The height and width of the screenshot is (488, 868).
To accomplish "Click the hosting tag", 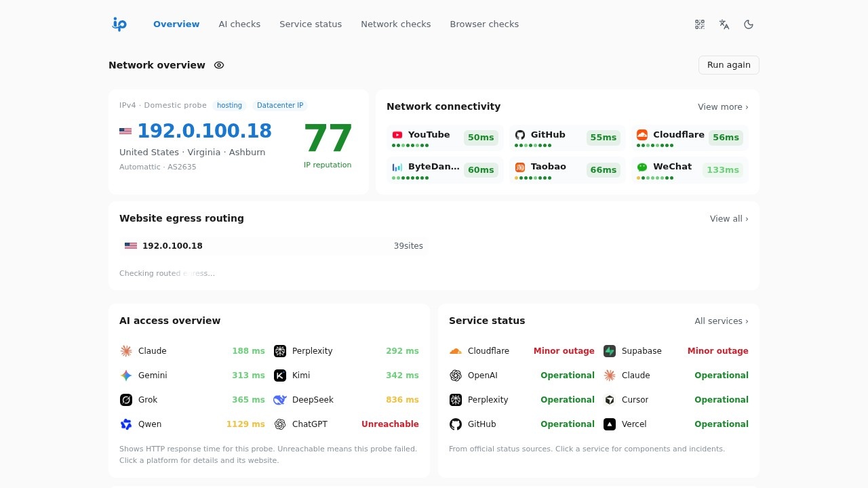I will 229,106.
